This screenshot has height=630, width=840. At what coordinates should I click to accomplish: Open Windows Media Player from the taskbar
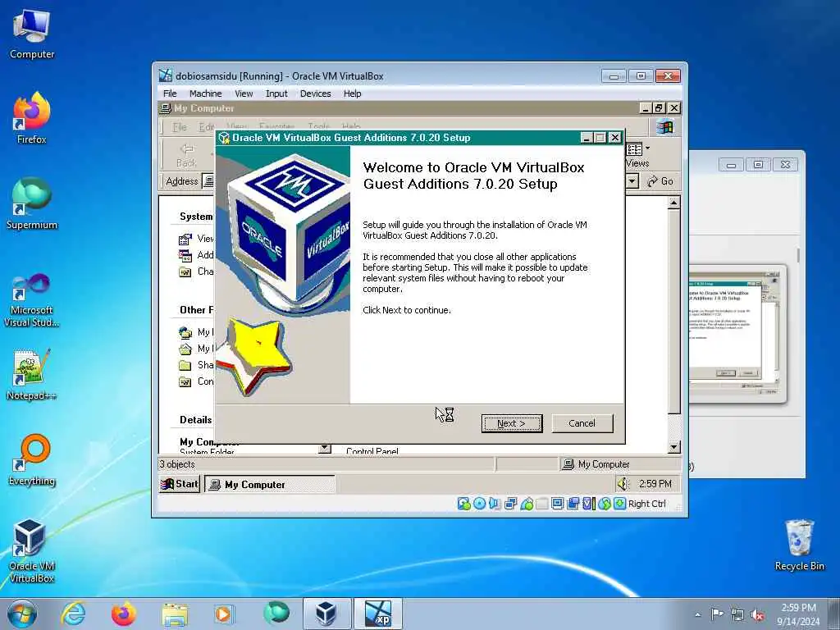coord(223,614)
